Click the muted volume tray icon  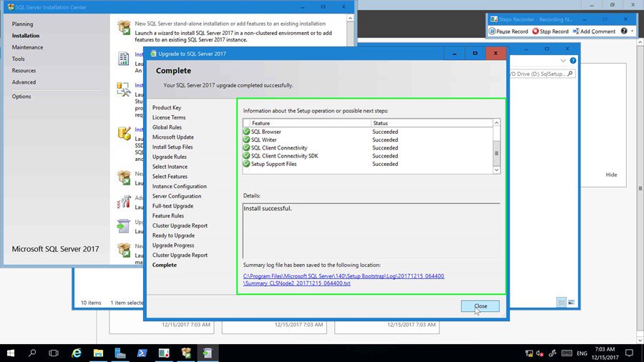click(x=540, y=353)
